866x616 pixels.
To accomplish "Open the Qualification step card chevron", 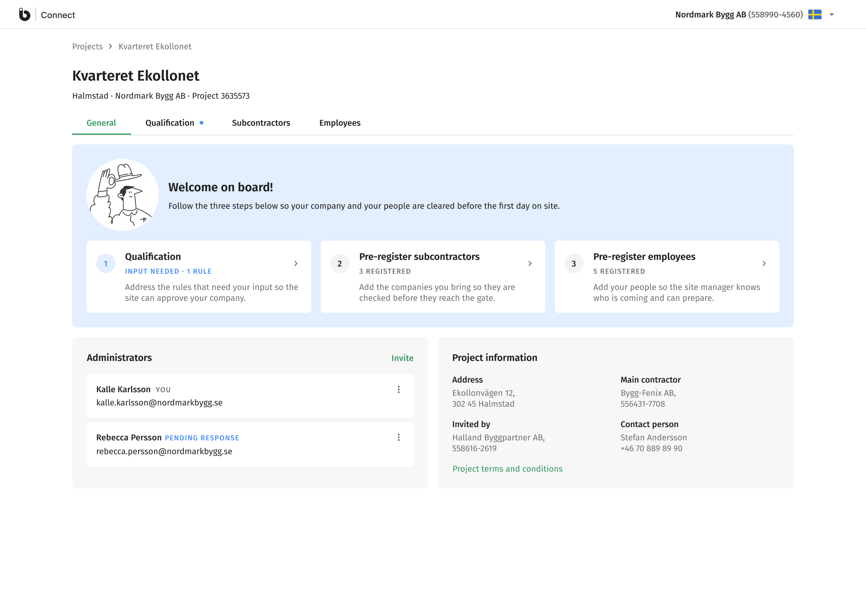I will point(296,263).
